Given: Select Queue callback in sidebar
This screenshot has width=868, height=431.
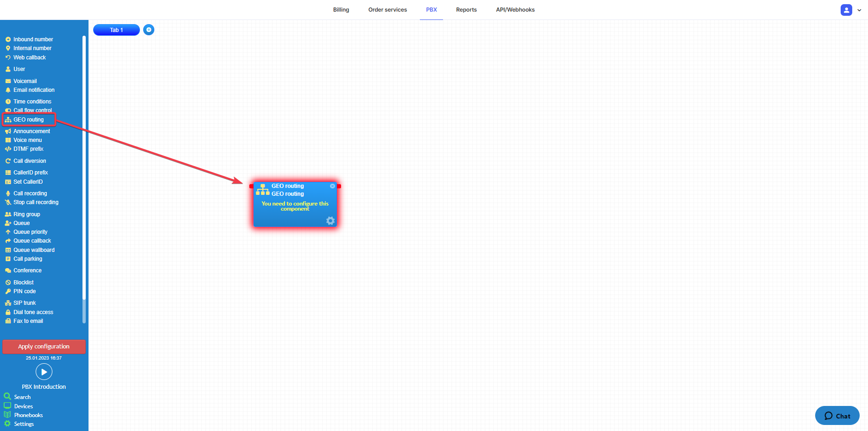Looking at the screenshot, I should tap(32, 241).
